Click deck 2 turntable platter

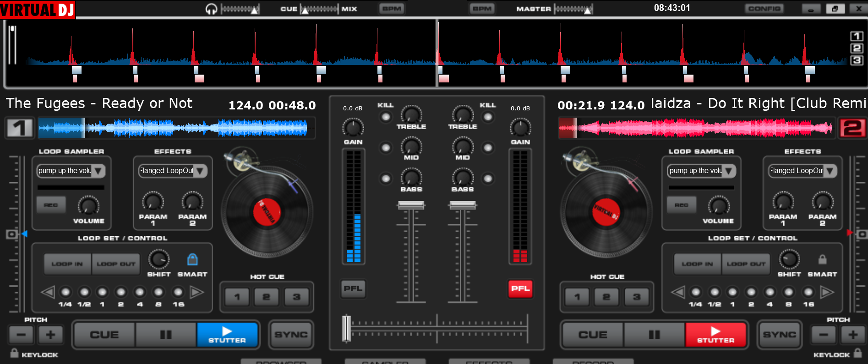click(x=606, y=212)
